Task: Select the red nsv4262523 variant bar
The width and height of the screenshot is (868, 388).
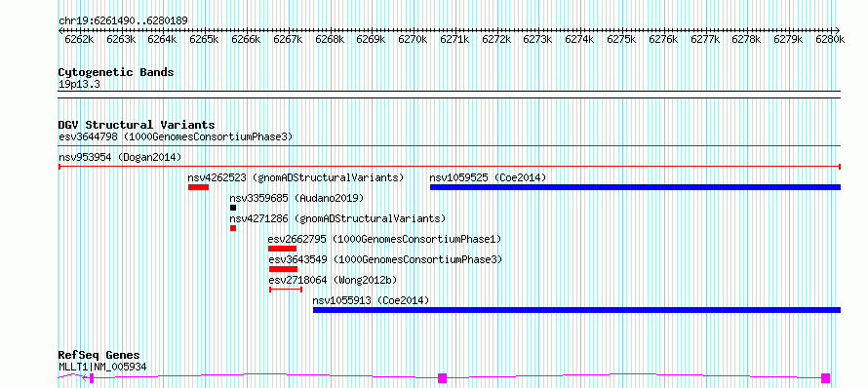Action: (198, 187)
